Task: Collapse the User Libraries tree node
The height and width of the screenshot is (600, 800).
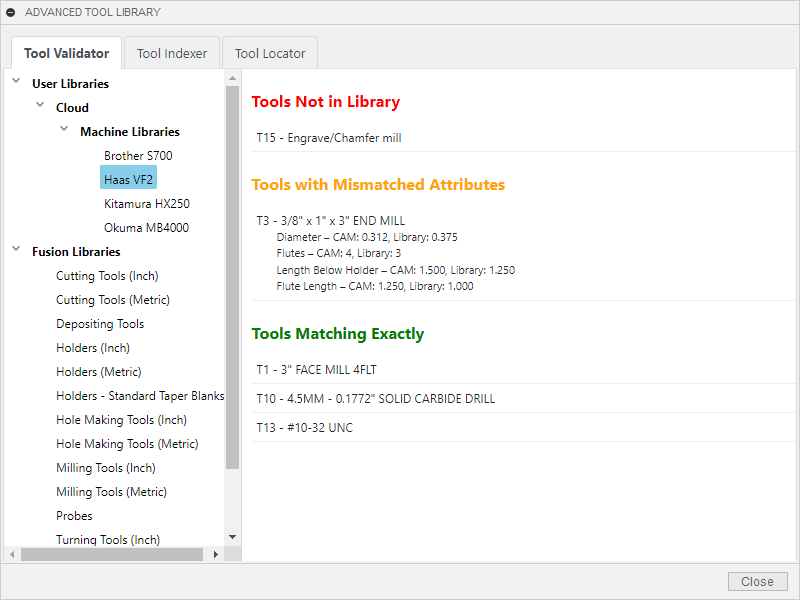Action: tap(16, 83)
